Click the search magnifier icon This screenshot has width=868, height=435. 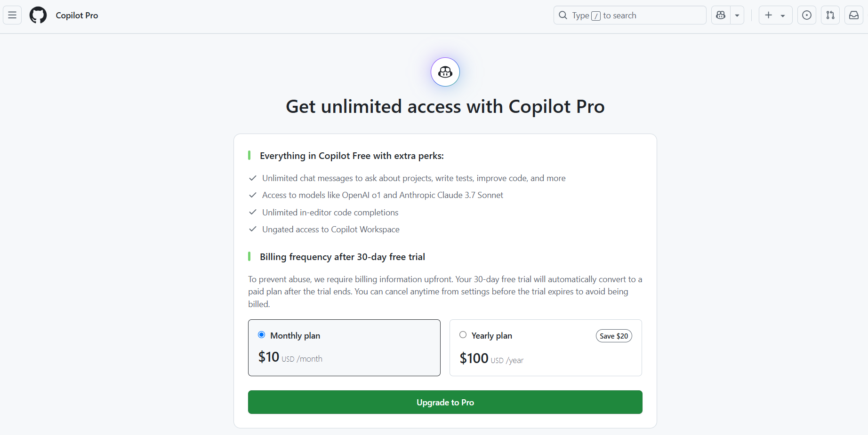[x=563, y=15]
